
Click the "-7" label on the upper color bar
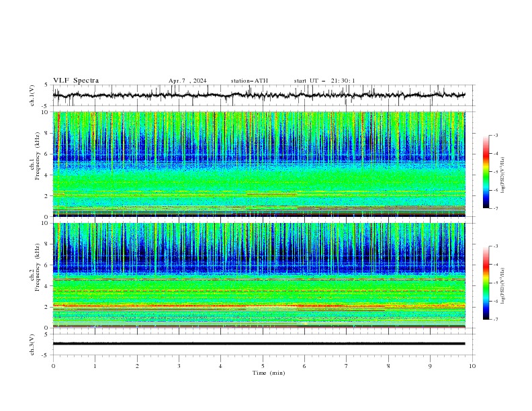(x=495, y=208)
